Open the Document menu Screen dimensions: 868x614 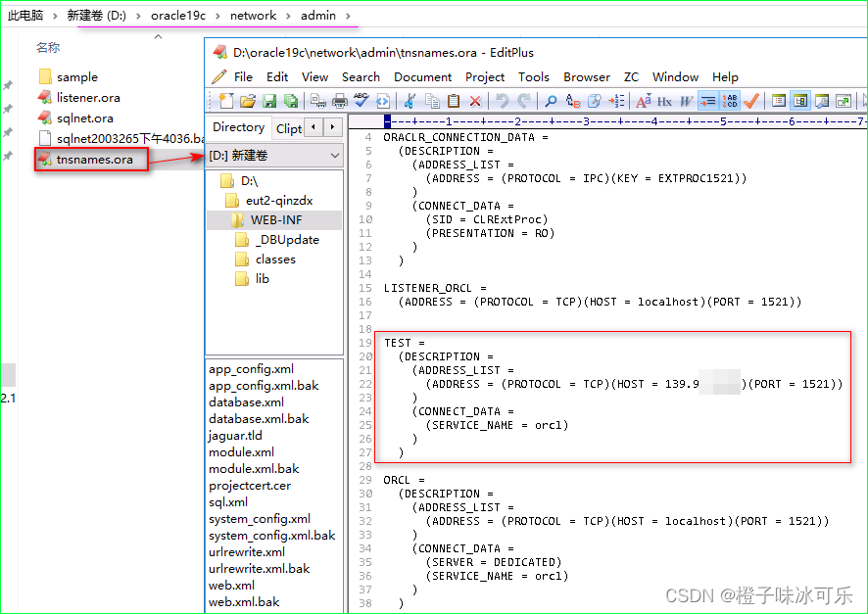(x=423, y=77)
